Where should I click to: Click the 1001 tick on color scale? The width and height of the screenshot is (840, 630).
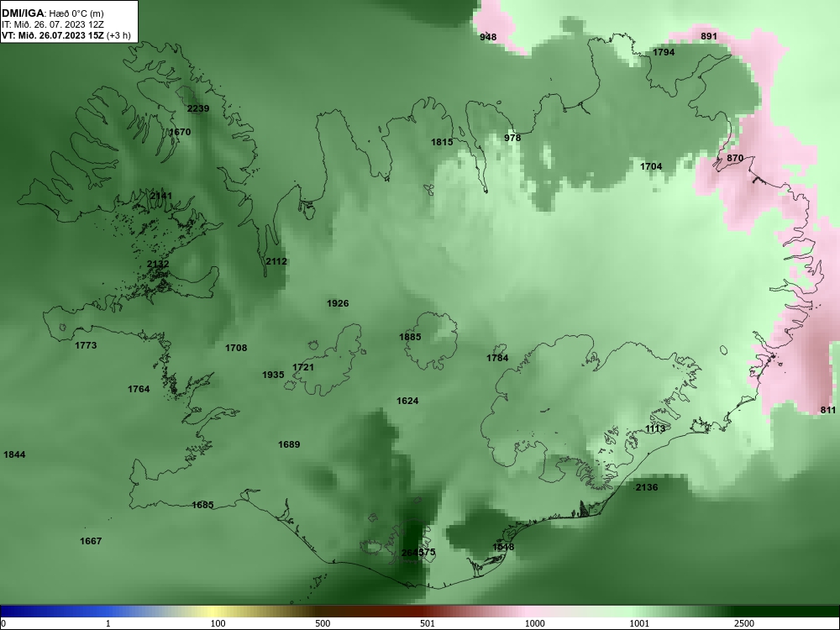coord(639,623)
